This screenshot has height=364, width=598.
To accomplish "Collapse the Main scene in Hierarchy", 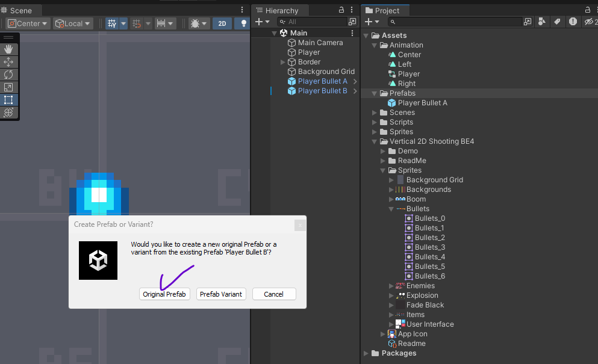I will point(274,33).
